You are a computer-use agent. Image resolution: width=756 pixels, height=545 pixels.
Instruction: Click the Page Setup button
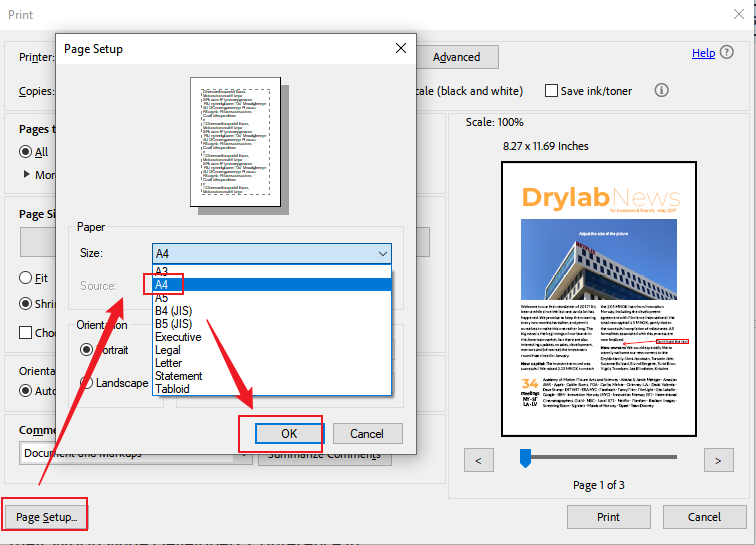(x=45, y=516)
